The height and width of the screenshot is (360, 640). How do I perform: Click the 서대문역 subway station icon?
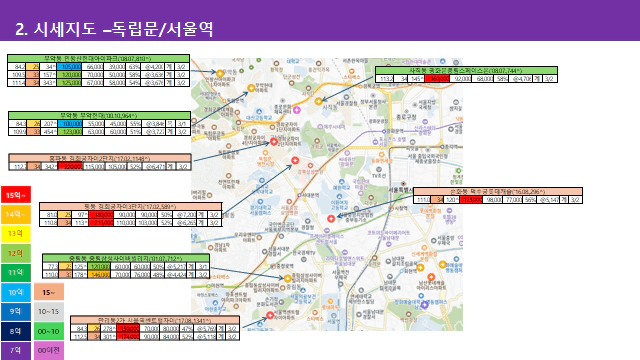coord(299,195)
